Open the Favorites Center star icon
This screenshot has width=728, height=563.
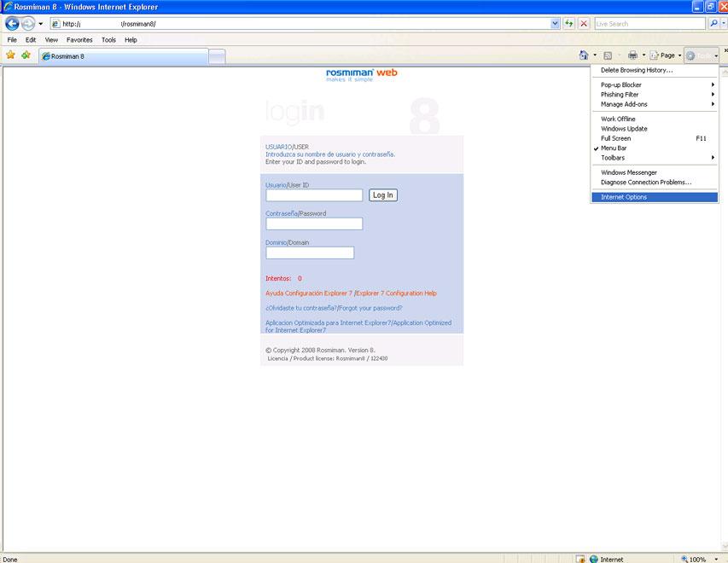(x=10, y=55)
